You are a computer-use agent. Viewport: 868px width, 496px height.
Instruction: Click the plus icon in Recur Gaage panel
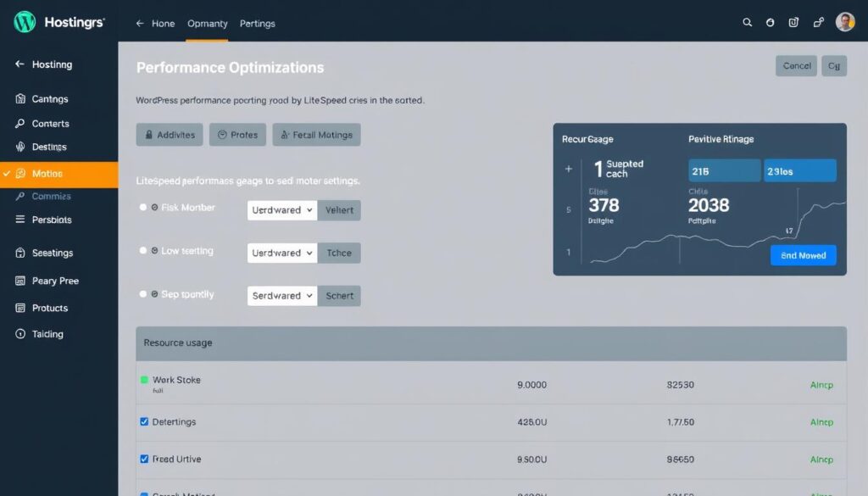[569, 169]
